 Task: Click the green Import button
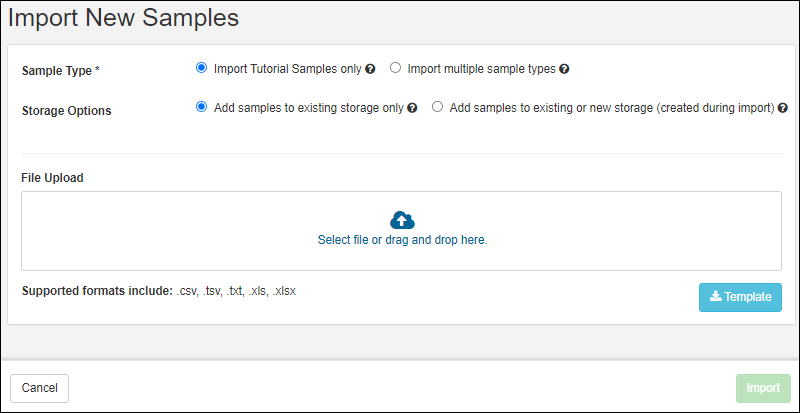tap(763, 388)
